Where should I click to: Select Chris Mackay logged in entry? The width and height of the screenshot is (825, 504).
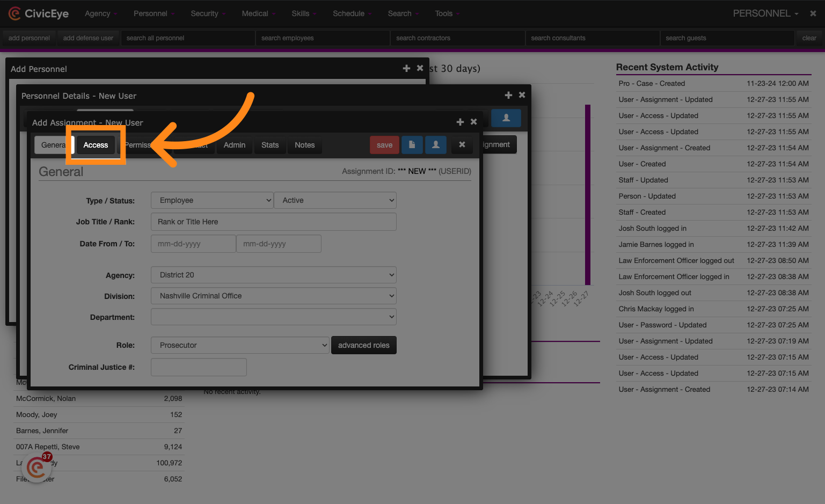[713, 309]
